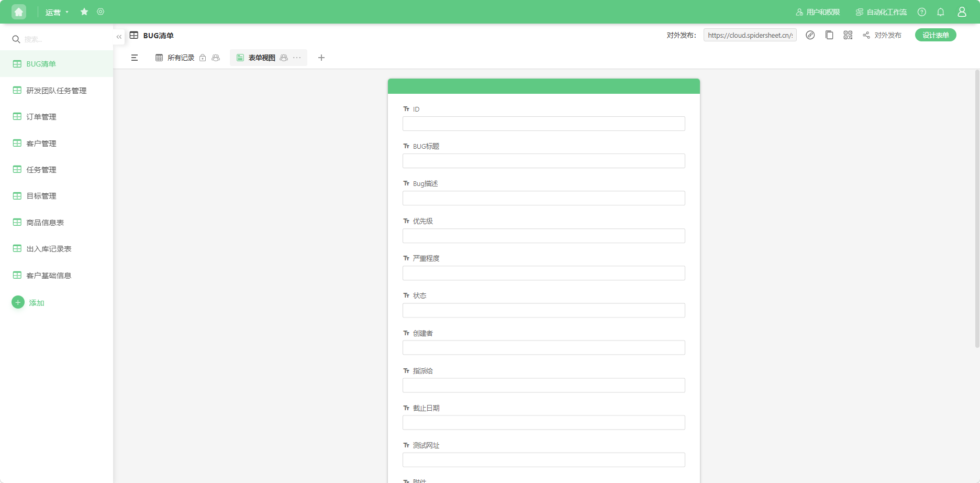Open the 运营 workspace dropdown
The height and width of the screenshot is (483, 980).
click(x=57, y=12)
